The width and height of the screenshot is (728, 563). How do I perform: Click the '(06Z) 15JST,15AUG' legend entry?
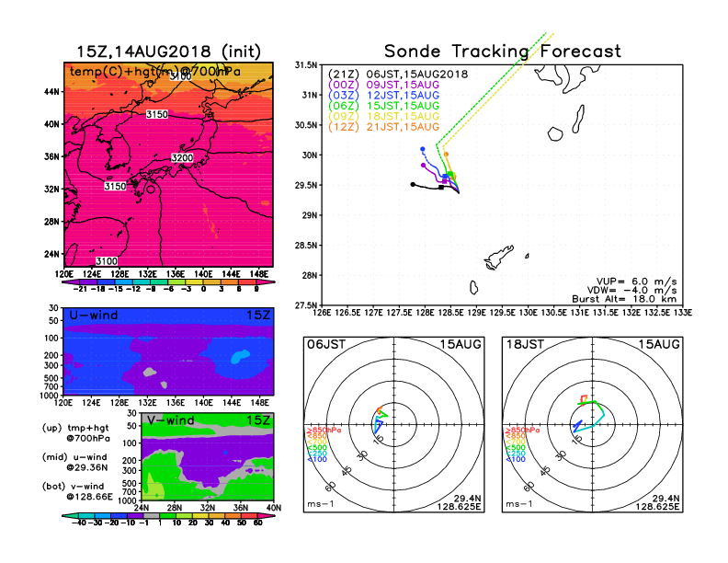[383, 106]
